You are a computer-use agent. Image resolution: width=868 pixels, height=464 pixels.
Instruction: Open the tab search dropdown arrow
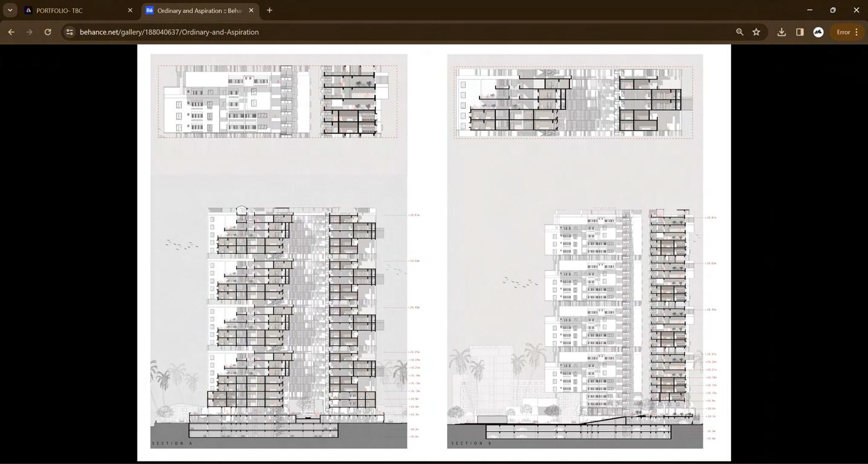[10, 10]
